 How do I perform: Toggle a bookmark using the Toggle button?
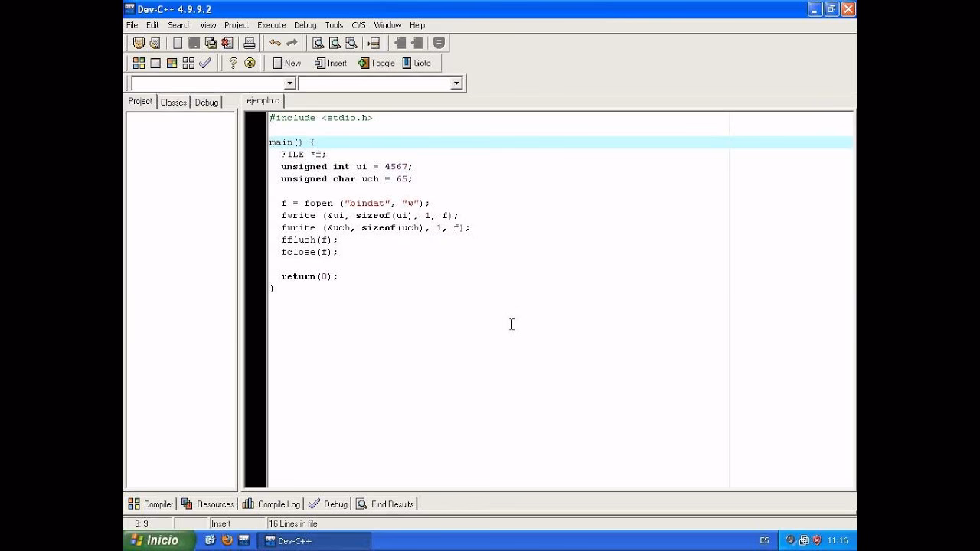[376, 63]
